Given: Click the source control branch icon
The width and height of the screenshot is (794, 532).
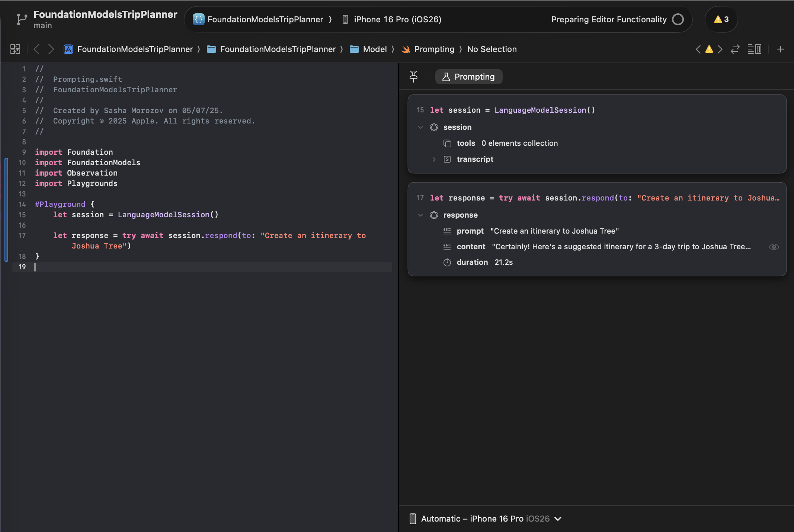Looking at the screenshot, I should point(22,19).
